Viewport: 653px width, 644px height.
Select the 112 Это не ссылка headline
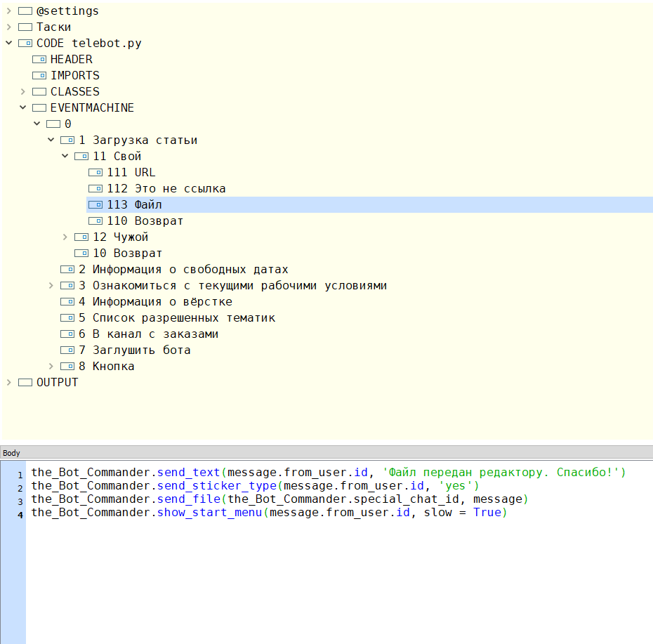coord(166,189)
